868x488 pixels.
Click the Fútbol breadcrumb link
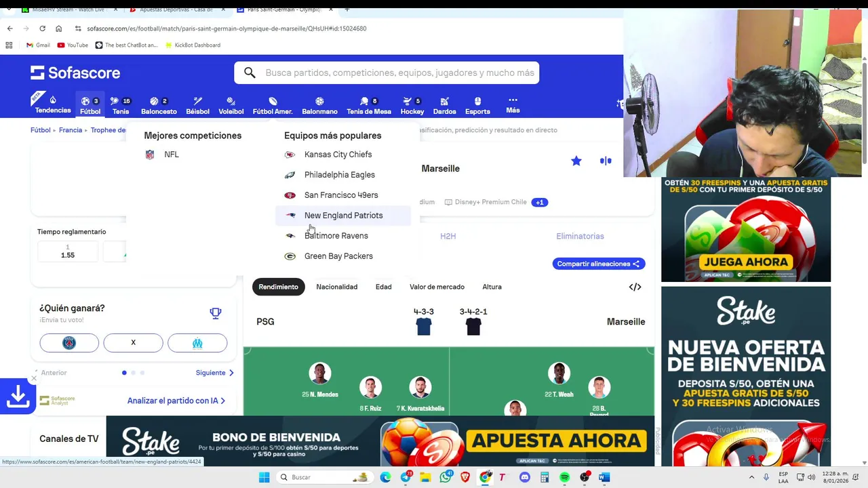41,130
